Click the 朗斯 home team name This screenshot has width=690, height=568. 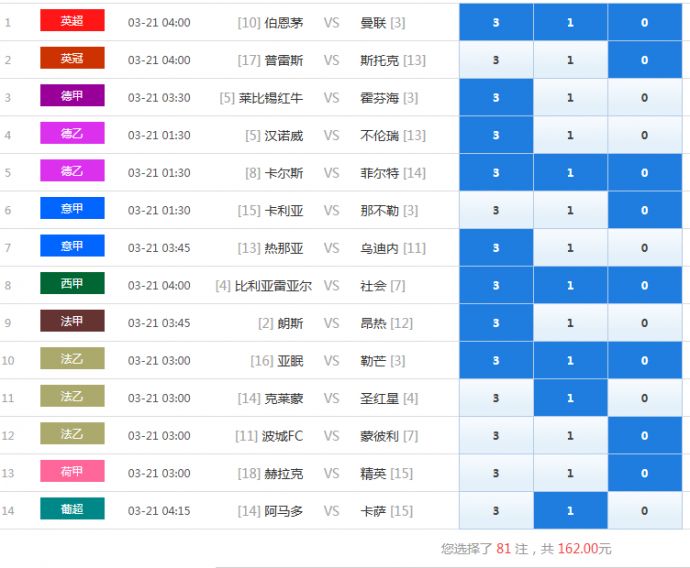(290, 323)
